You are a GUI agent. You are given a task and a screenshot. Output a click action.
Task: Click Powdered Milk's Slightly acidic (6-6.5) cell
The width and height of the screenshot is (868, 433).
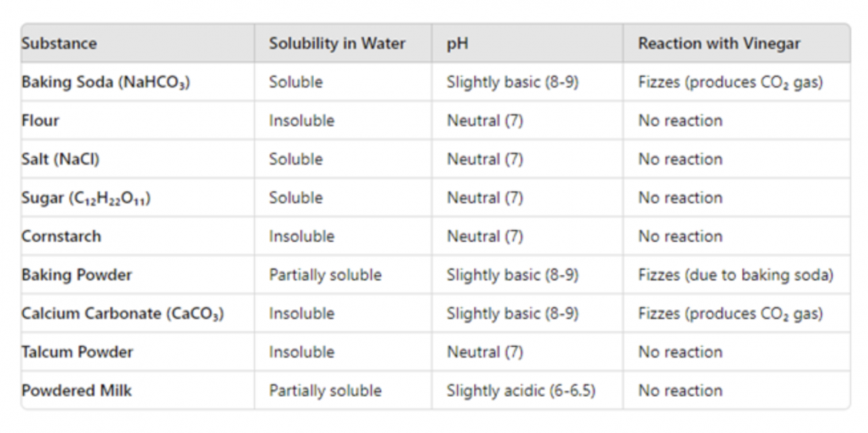pos(521,391)
